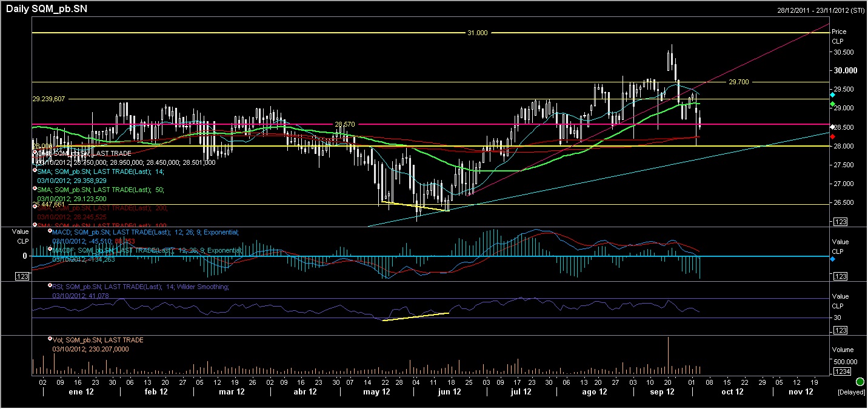Click the blue diamond marker on MACD axis
Image resolution: width=868 pixels, height=409 pixels.
pyautogui.click(x=832, y=259)
